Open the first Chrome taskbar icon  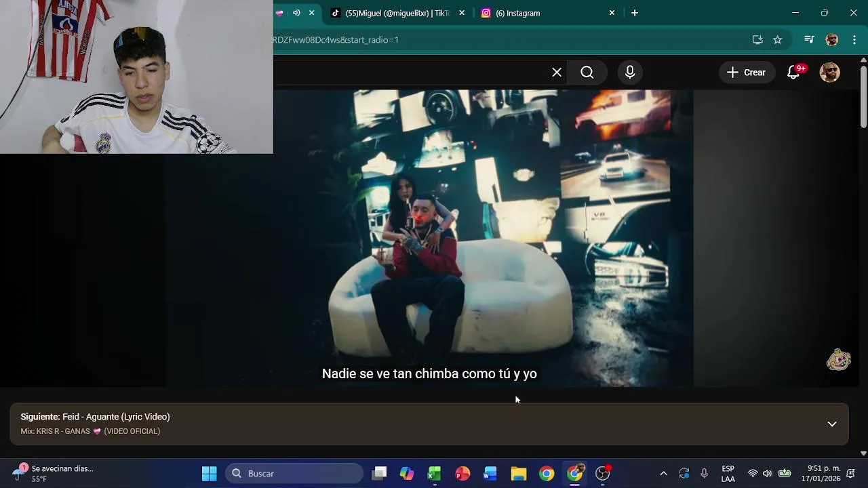(547, 474)
